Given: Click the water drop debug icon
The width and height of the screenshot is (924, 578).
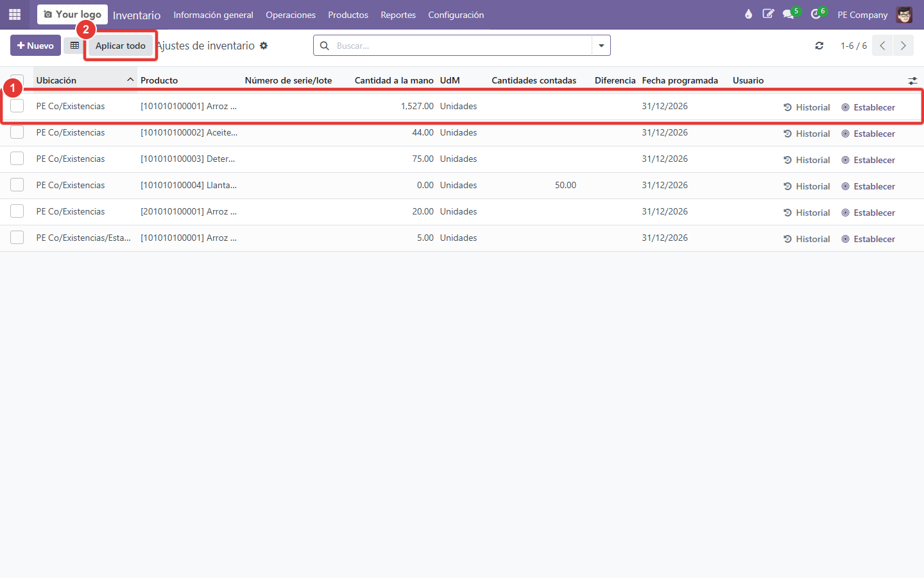Looking at the screenshot, I should click(748, 14).
